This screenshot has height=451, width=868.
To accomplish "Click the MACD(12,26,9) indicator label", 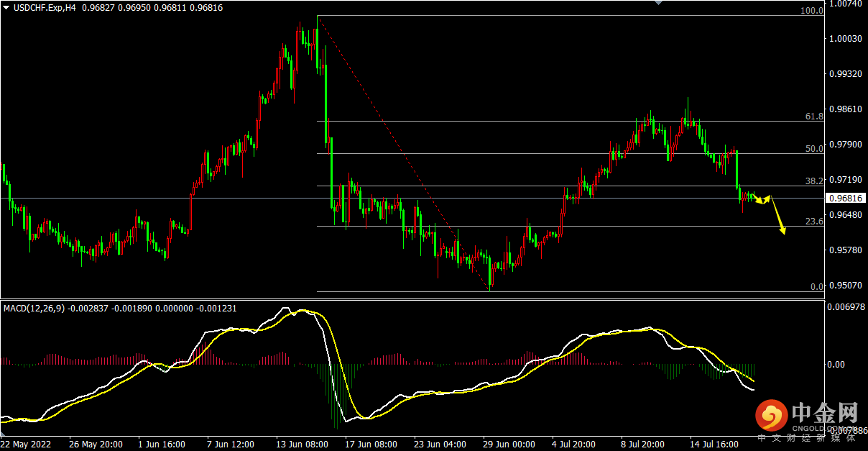I will [34, 308].
